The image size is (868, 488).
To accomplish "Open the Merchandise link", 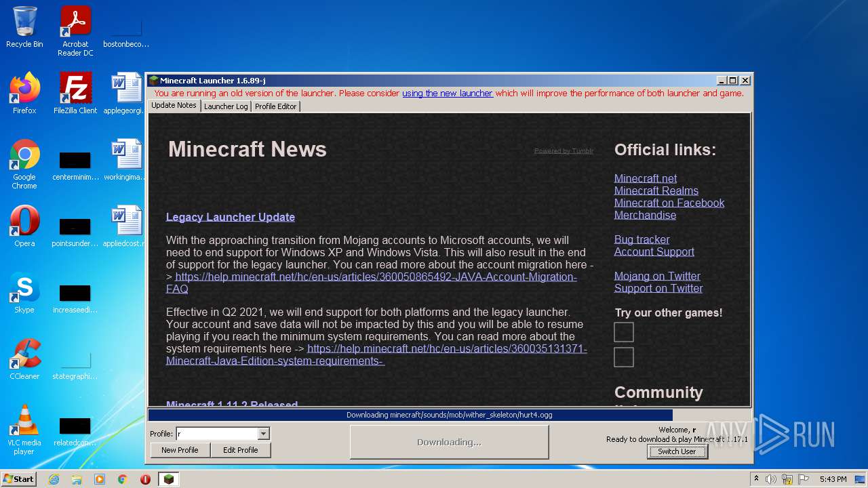I will pos(645,215).
